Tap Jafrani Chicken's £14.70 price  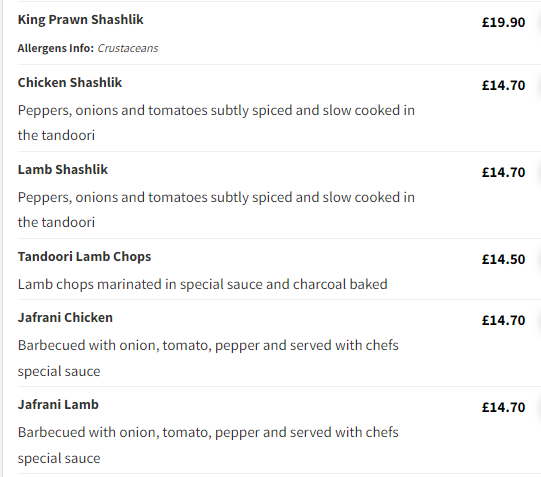(x=503, y=320)
